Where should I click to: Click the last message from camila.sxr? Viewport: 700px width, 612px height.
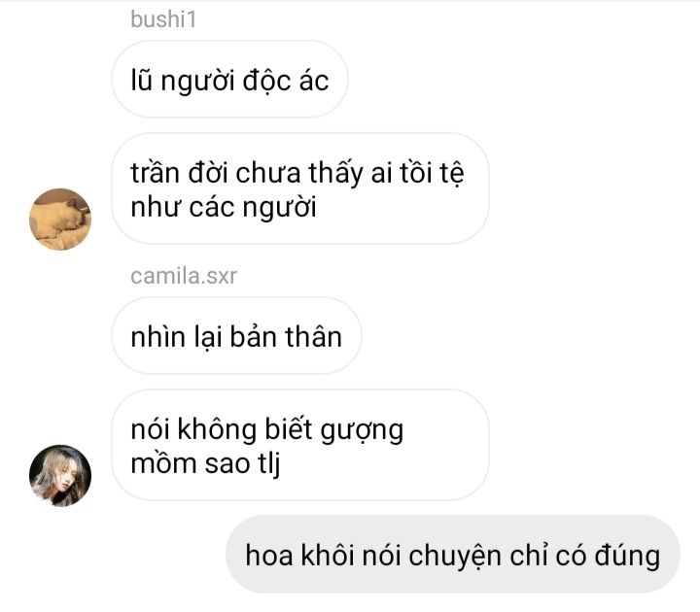pyautogui.click(x=300, y=445)
